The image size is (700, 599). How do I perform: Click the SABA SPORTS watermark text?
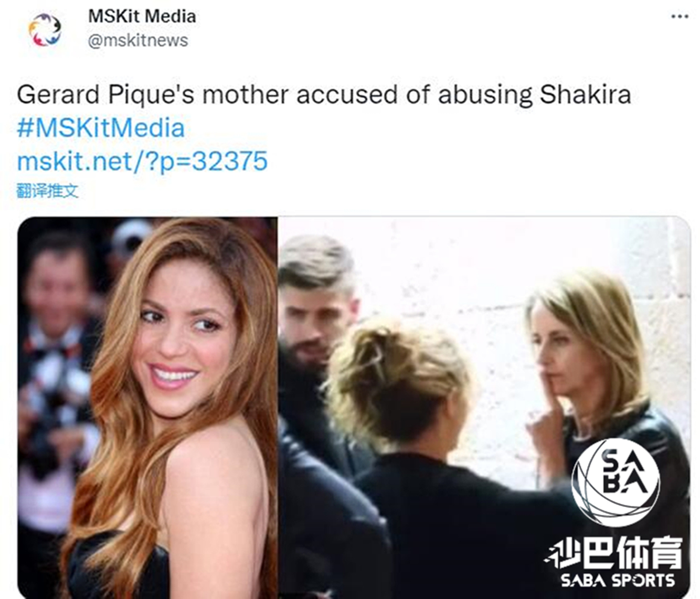pos(618,580)
